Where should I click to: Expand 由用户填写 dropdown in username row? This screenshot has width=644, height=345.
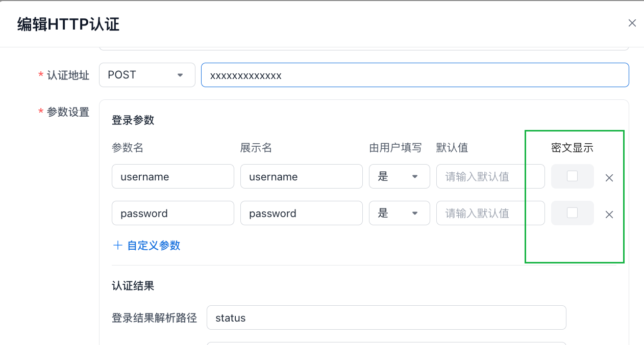[399, 176]
